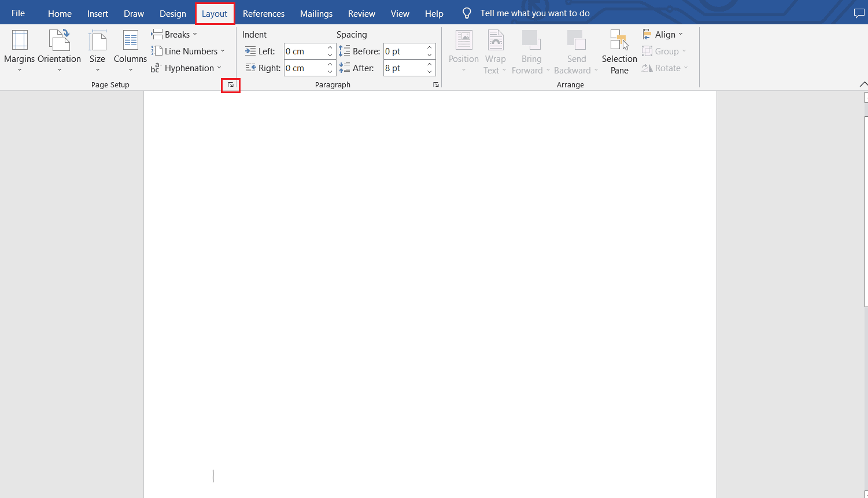Viewport: 868px width, 498px height.
Task: Expand the Breaks dropdown
Action: (174, 34)
